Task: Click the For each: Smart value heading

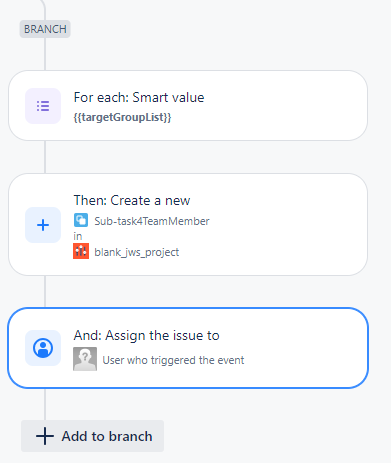Action: 139,98
